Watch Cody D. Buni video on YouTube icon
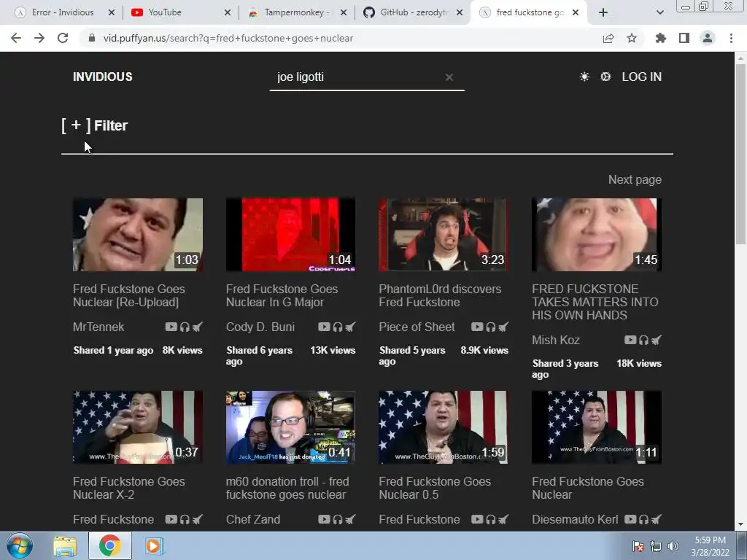Screen dimensions: 747x560 click(x=324, y=327)
